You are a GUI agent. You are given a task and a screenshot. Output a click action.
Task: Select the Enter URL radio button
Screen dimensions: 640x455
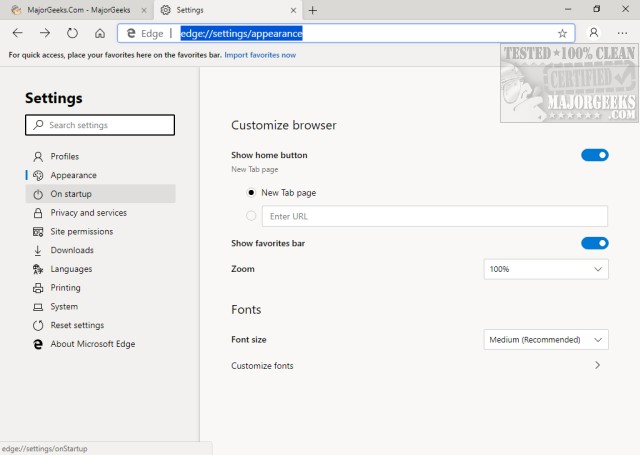pyautogui.click(x=251, y=215)
